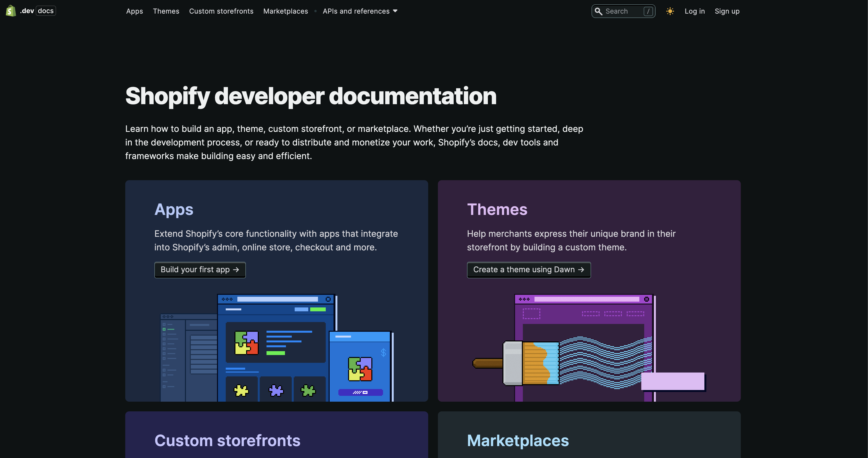The height and width of the screenshot is (458, 868).
Task: Go to Custom storefronts in the navbar
Action: (221, 11)
